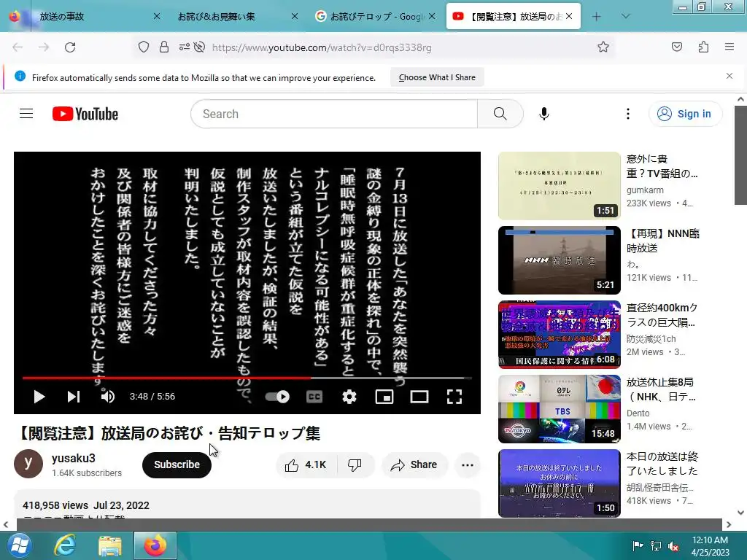Go forward in browser history
The width and height of the screenshot is (747, 560).
[44, 47]
